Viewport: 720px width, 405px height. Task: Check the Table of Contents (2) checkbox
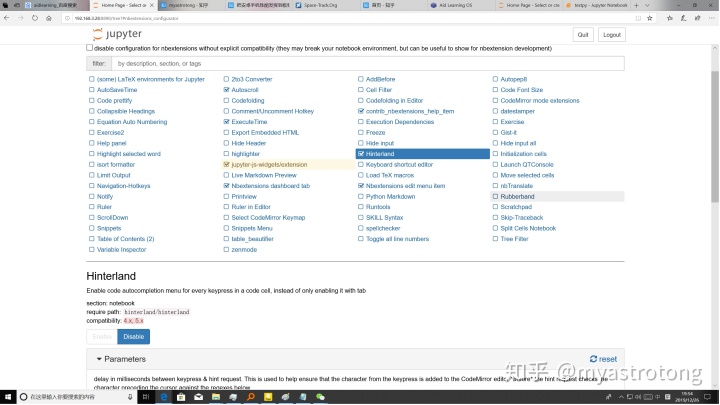pos(92,239)
